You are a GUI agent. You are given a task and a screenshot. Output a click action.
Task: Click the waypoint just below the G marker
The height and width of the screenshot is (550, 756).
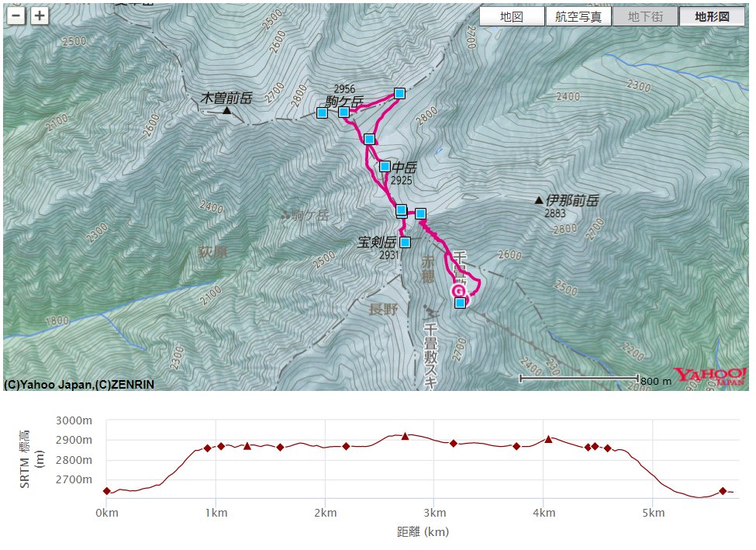coord(460,303)
